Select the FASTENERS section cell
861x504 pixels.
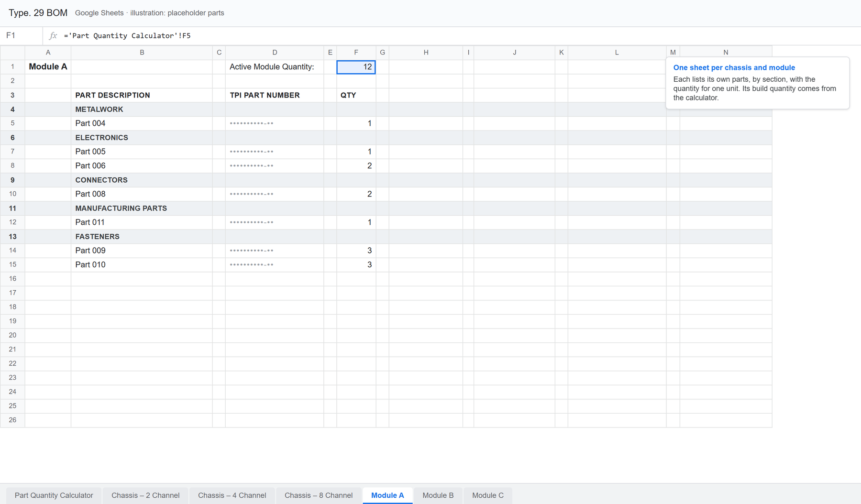point(142,237)
